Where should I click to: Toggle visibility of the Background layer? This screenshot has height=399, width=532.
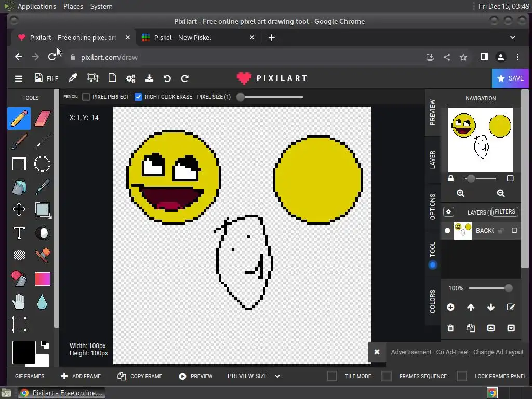pos(447,231)
